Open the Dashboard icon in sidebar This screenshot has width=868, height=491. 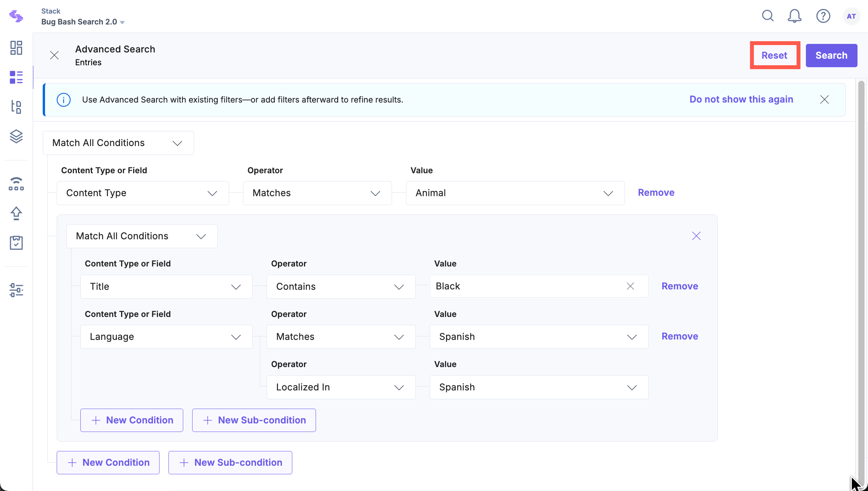tap(16, 48)
